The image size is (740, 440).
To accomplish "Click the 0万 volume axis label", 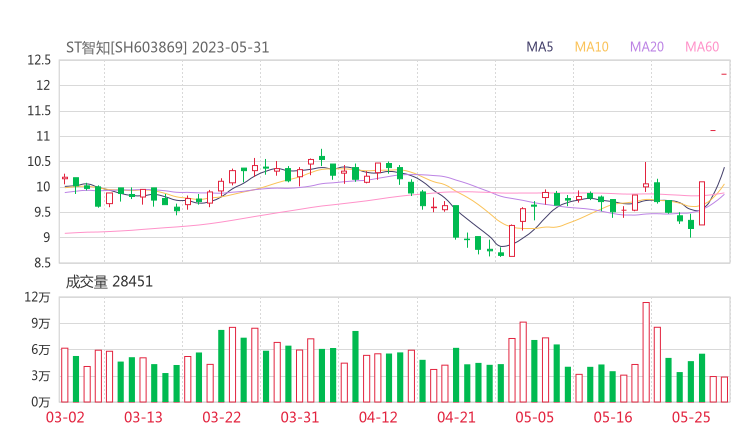I will click(41, 402).
